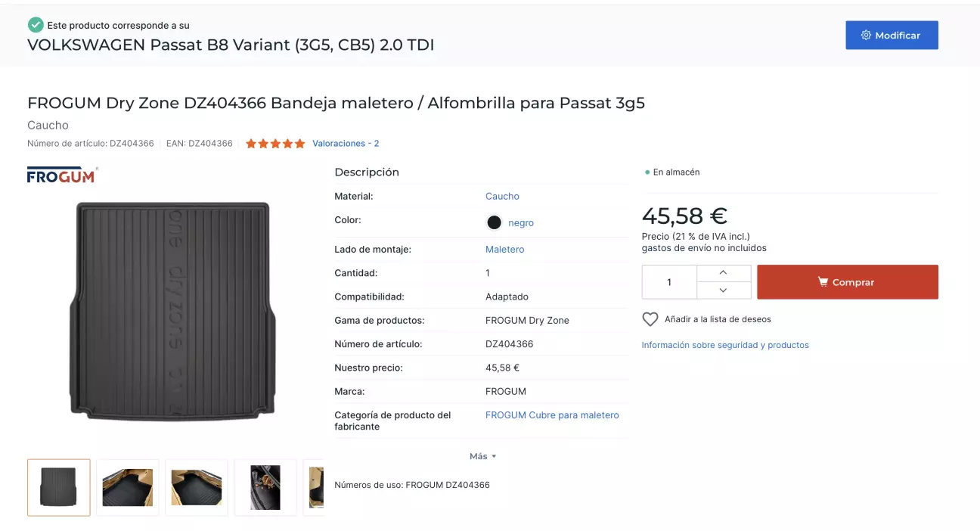Click the green vehicle match checkmark icon
This screenshot has width=980, height=531.
36,25
